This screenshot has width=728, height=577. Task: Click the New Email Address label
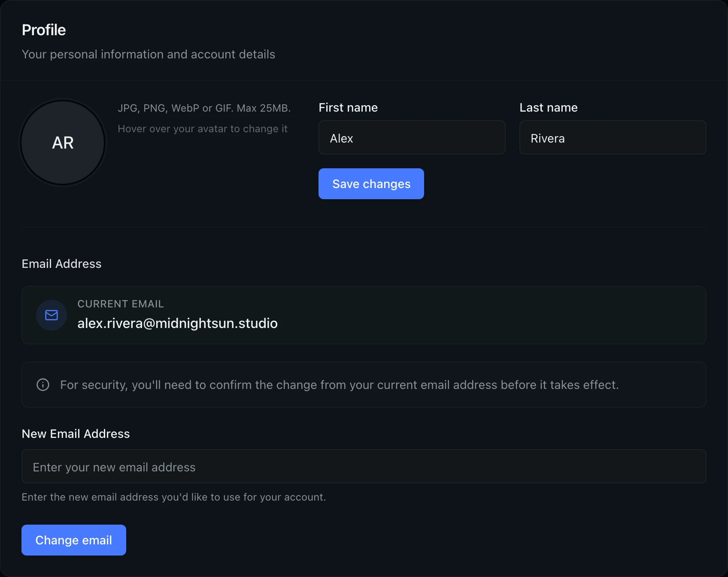[x=76, y=434]
